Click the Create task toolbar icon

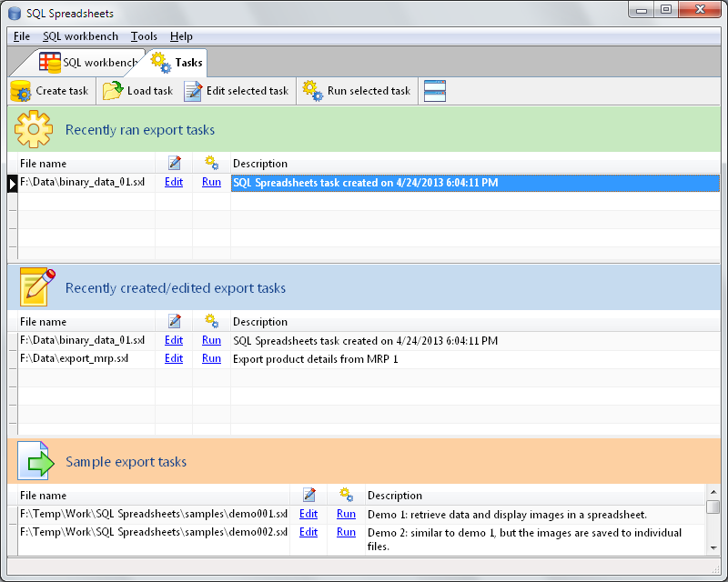(x=21, y=91)
